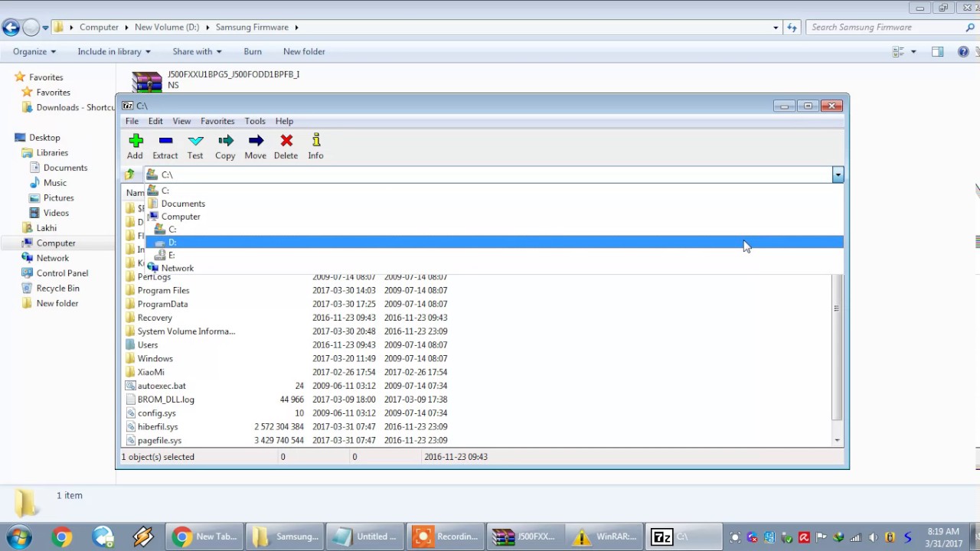Expand the Organize dropdown menu
The image size is (980, 551).
pyautogui.click(x=33, y=51)
